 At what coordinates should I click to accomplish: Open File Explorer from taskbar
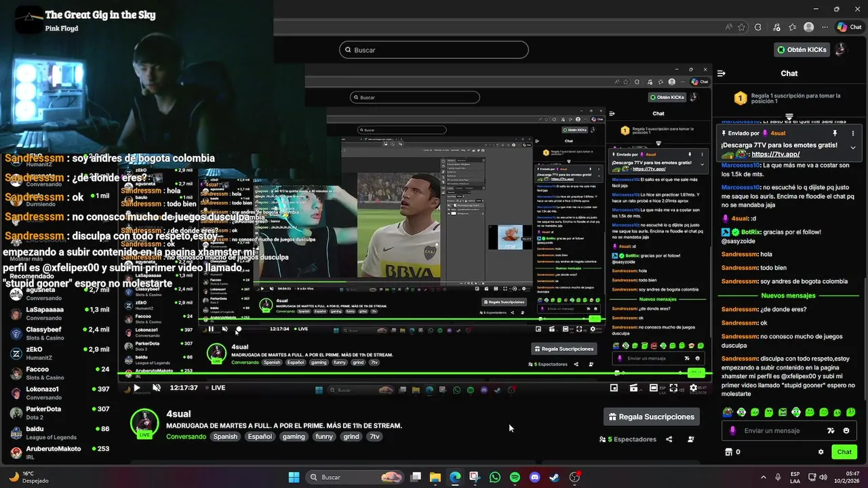point(435,477)
